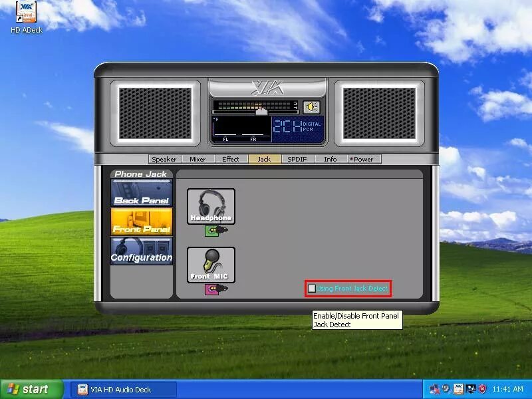Click the green headphone plug connector

[216, 231]
